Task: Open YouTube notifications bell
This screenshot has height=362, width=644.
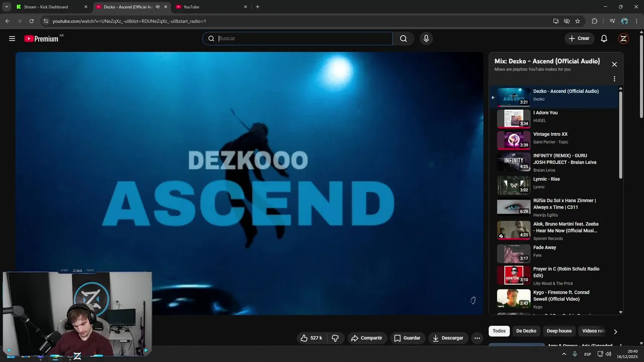Action: point(604,39)
